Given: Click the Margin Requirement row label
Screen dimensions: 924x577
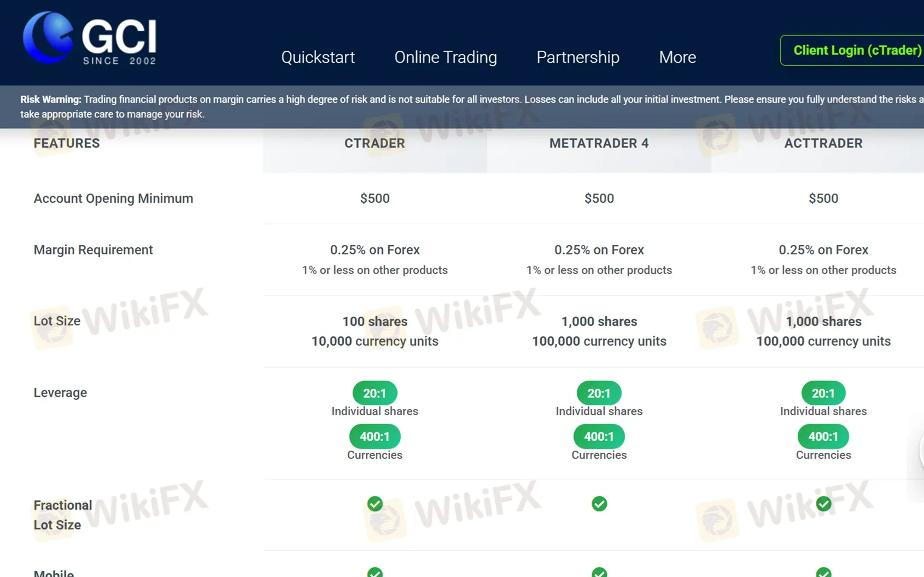Looking at the screenshot, I should pyautogui.click(x=93, y=250).
